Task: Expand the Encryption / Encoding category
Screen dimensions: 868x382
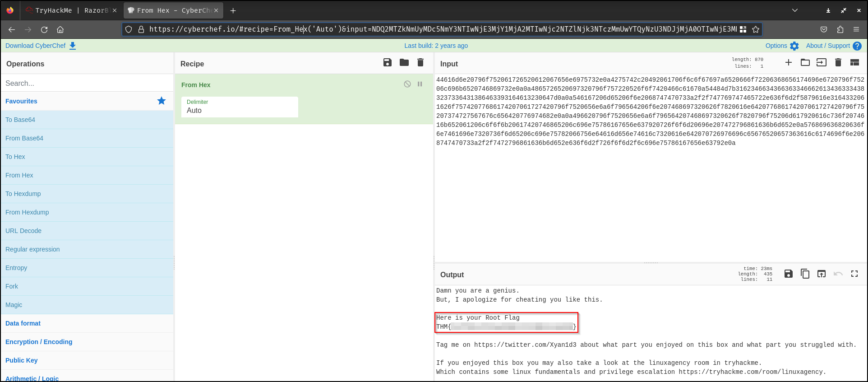Action: click(39, 342)
